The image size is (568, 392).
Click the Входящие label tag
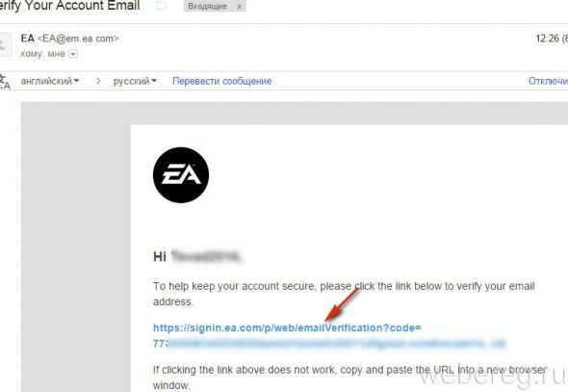tap(208, 6)
